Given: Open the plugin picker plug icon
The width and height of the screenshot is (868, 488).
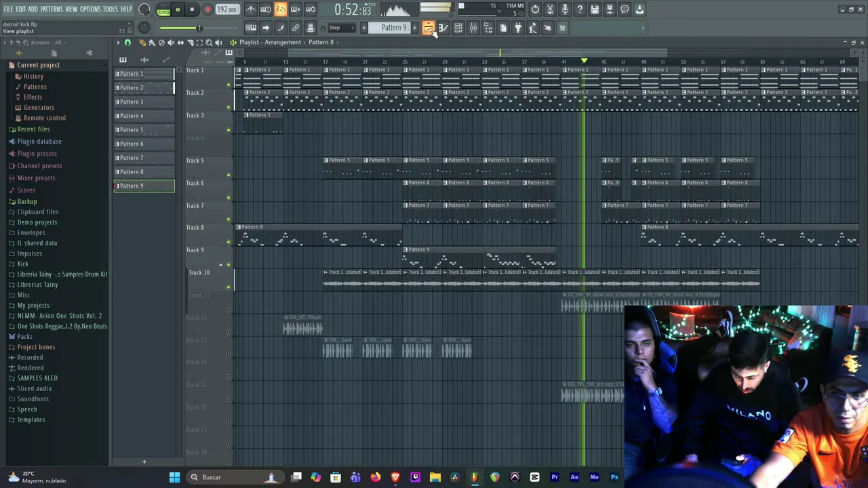Looking at the screenshot, I should [x=518, y=28].
